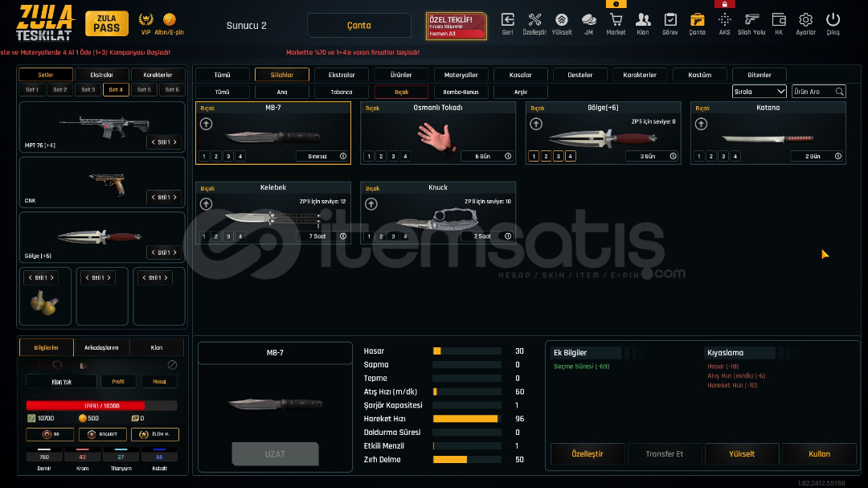Previous style arrow for Gölge (+6) slot

tap(154, 252)
